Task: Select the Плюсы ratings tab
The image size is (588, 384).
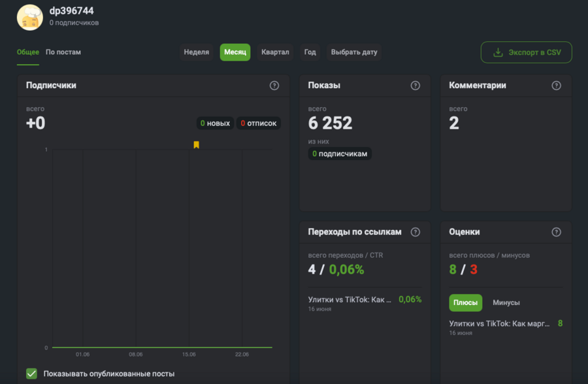Action: pyautogui.click(x=465, y=302)
